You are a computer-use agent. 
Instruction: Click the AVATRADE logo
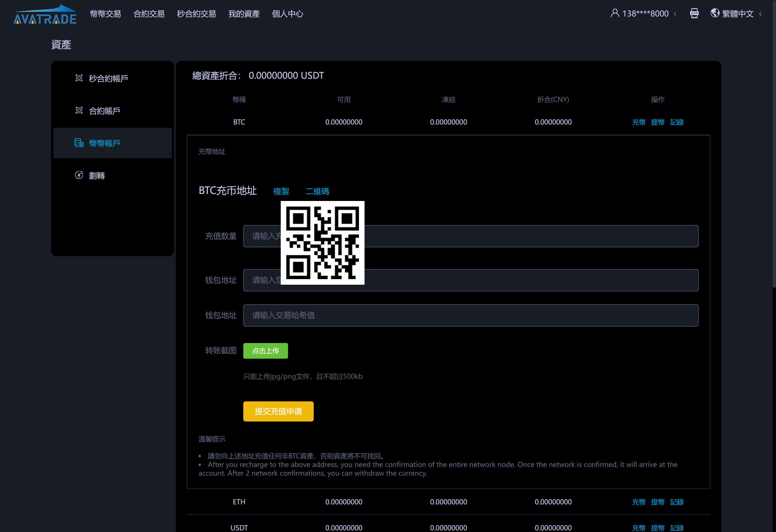coord(45,14)
